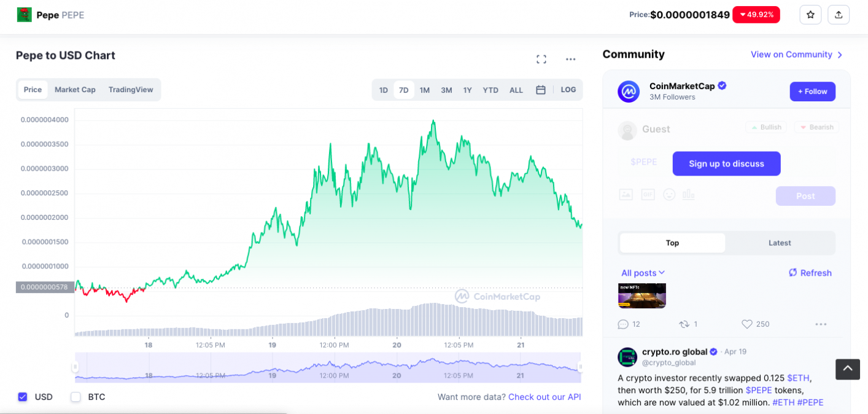Follow the CoinMarketCap account
The height and width of the screenshot is (414, 868).
tap(813, 92)
